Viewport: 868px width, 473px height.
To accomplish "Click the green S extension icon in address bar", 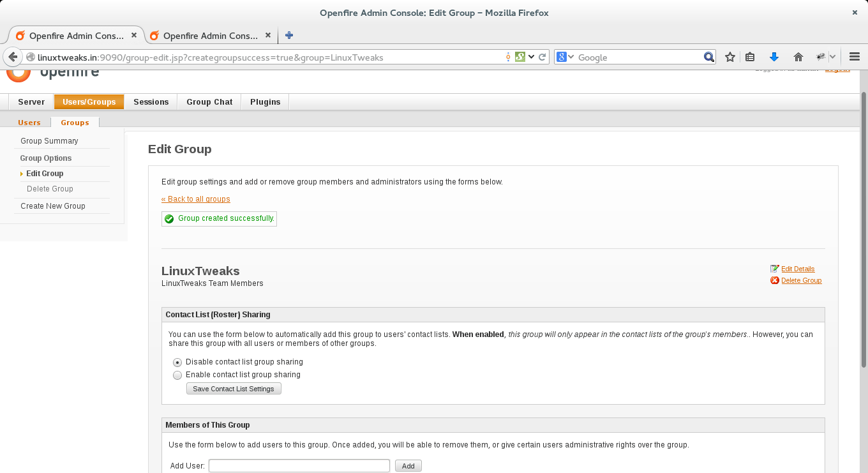I will 520,57.
